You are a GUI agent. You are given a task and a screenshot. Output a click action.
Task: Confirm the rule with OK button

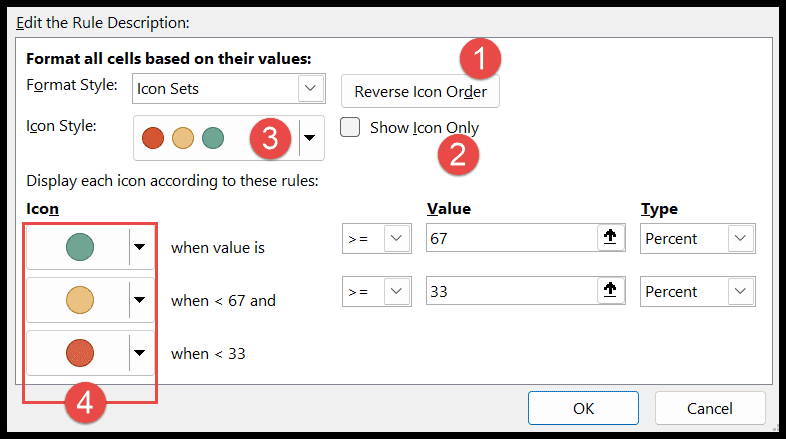(583, 408)
